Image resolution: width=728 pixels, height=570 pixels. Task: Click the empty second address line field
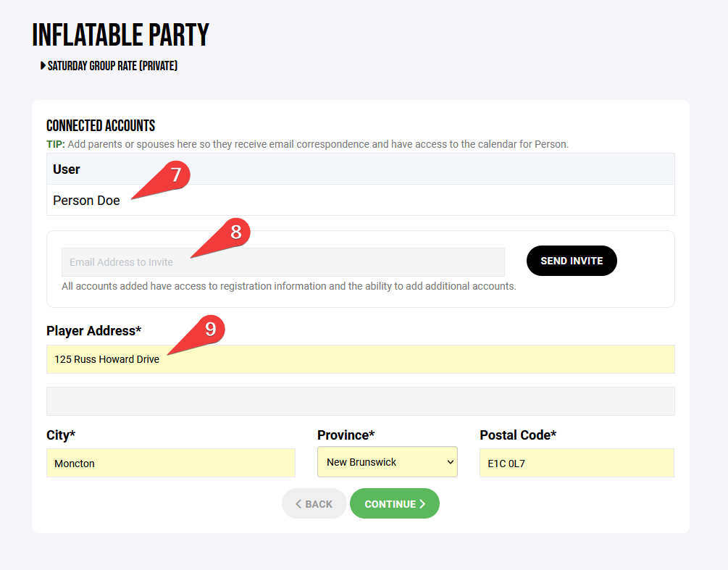click(x=360, y=401)
